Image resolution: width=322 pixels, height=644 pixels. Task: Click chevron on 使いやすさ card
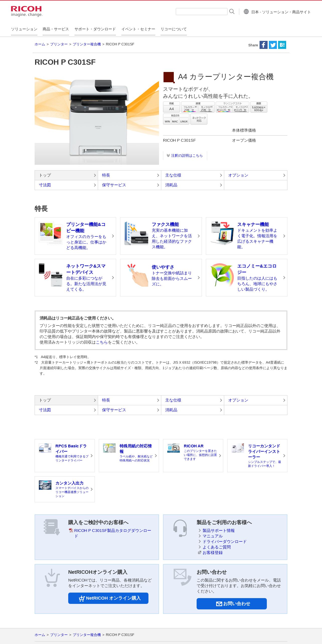(199, 278)
